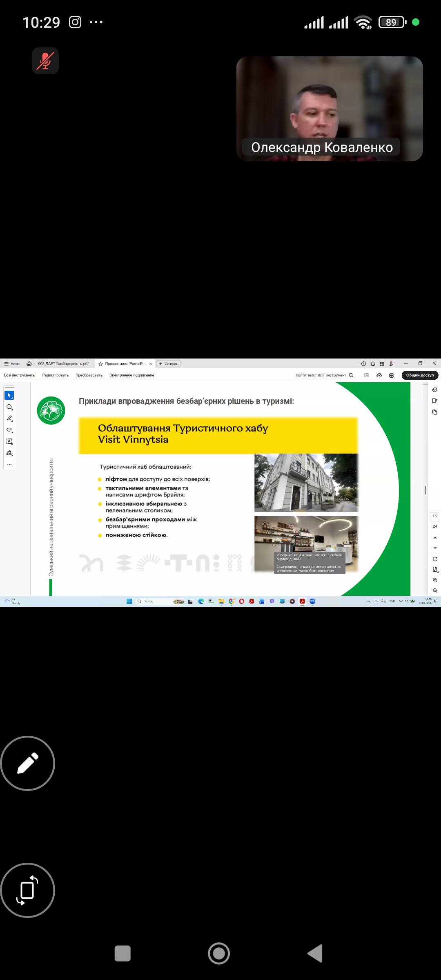This screenshot has width=441, height=980.
Task: Click the zoom in magnifier icon
Action: pyautogui.click(x=435, y=580)
